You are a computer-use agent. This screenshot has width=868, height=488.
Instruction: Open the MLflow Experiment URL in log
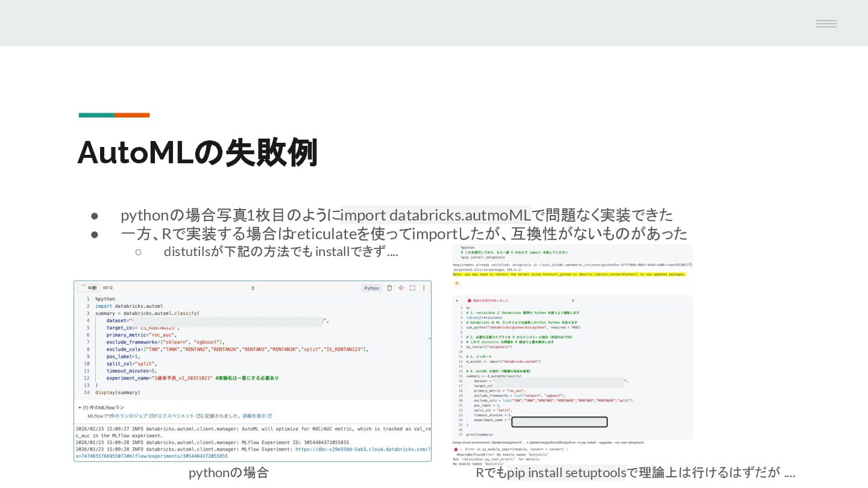coord(363,449)
